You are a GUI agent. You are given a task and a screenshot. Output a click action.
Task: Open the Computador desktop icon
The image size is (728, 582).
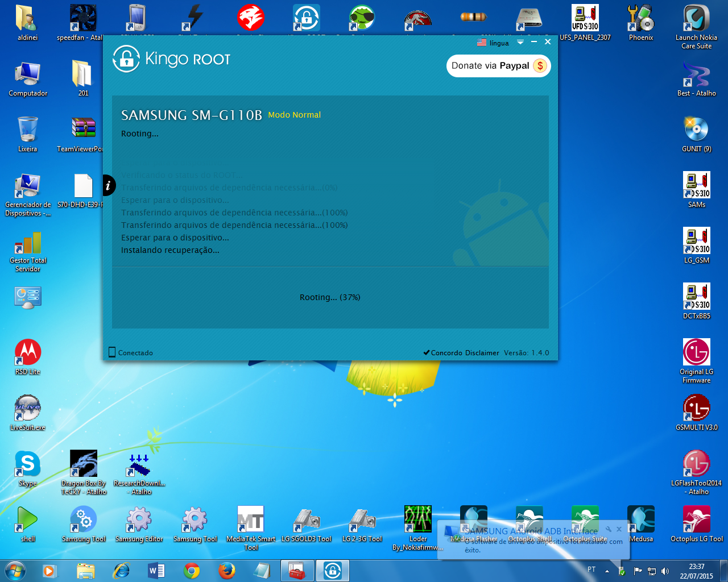pyautogui.click(x=28, y=78)
